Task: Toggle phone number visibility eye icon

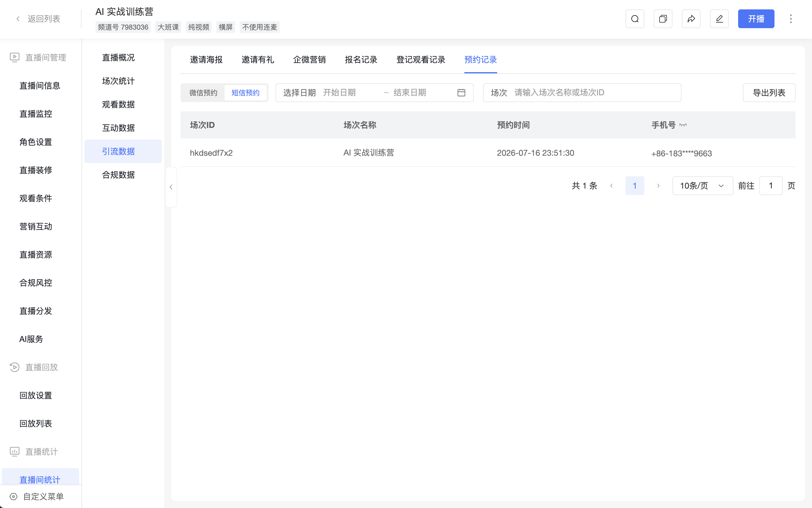Action: tap(683, 125)
